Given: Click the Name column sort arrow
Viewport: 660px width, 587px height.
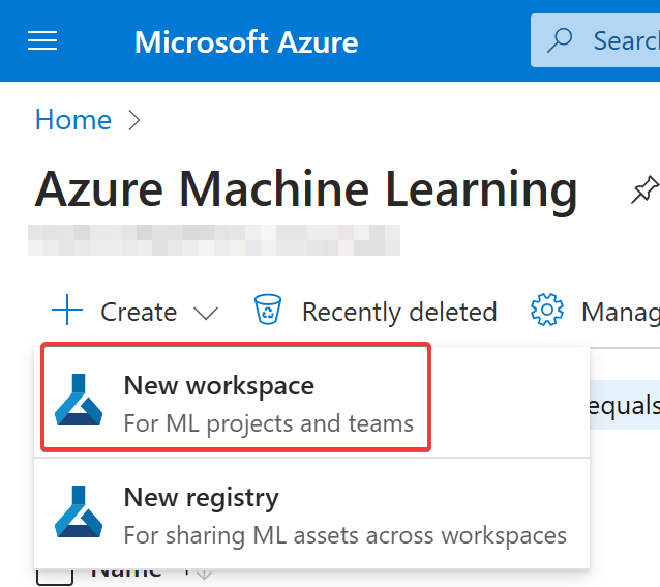Looking at the screenshot, I should pyautogui.click(x=204, y=574).
